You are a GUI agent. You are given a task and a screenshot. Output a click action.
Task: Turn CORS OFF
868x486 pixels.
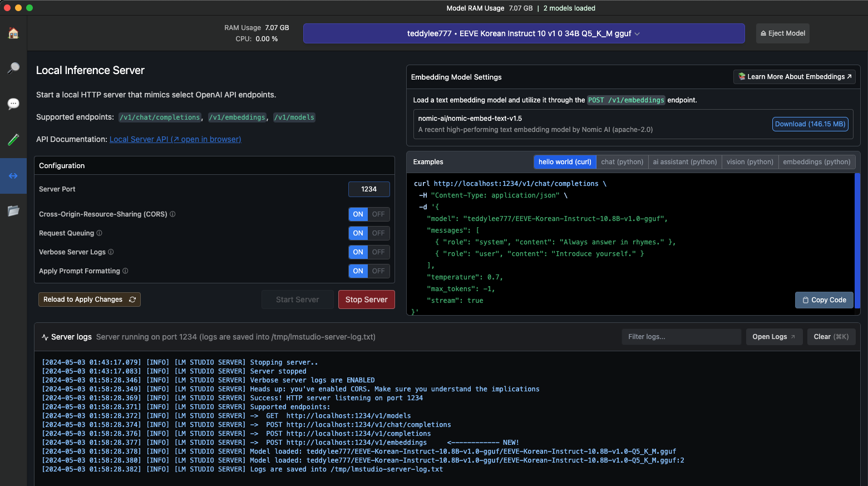(x=378, y=214)
